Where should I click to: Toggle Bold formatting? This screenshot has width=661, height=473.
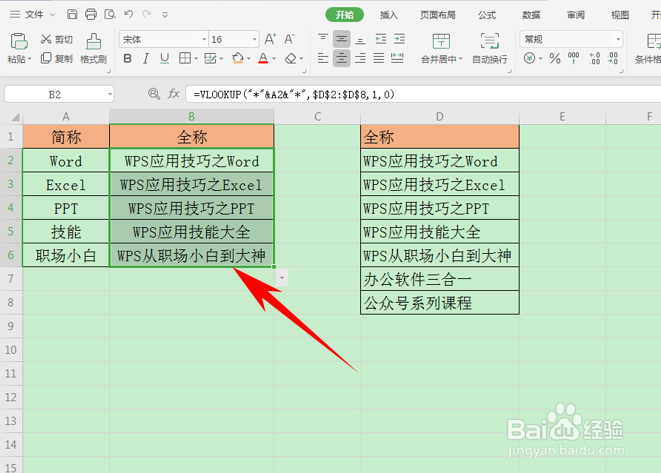[x=127, y=58]
